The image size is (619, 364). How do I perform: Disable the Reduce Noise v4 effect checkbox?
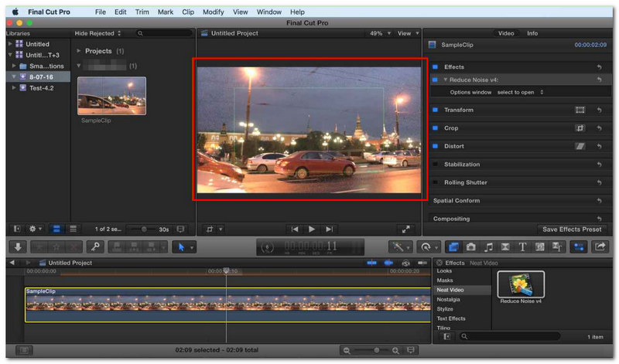click(x=435, y=80)
